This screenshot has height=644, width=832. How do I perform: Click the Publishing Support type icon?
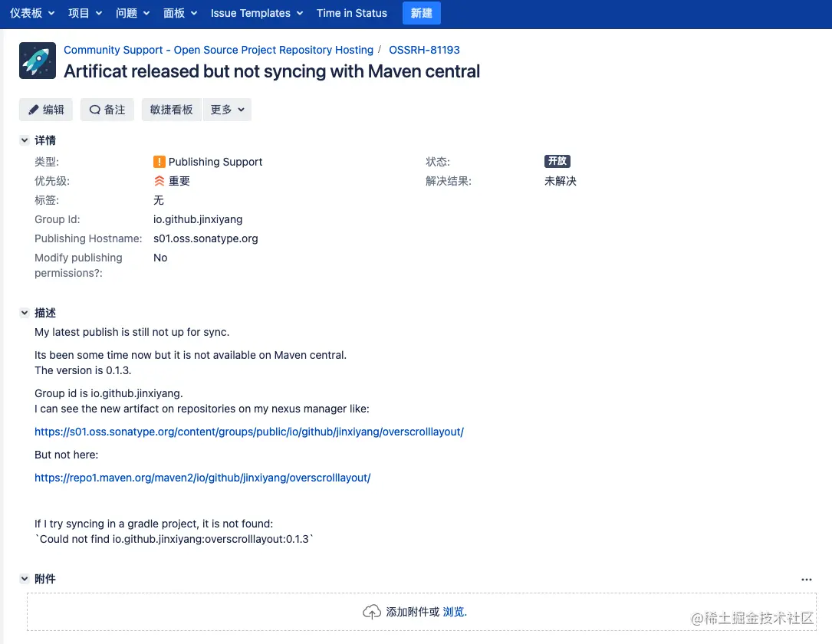tap(159, 161)
